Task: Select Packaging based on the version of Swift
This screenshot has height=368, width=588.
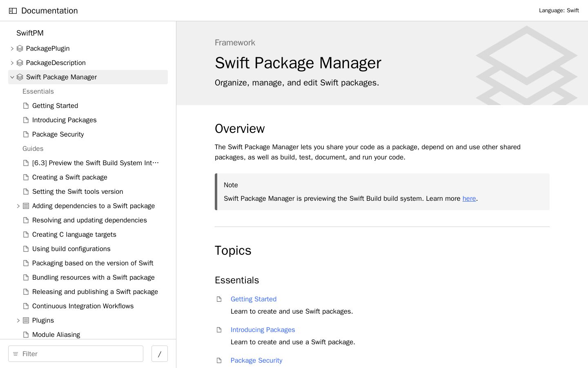Action: [93, 263]
